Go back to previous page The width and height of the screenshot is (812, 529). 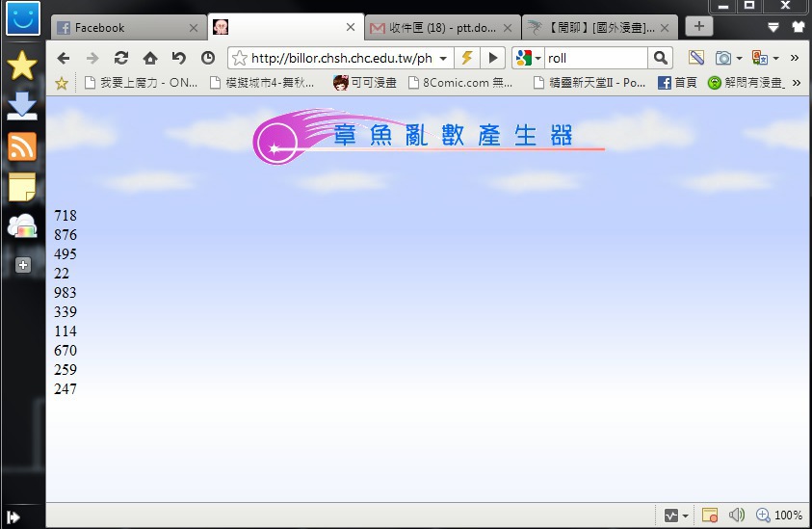click(64, 58)
